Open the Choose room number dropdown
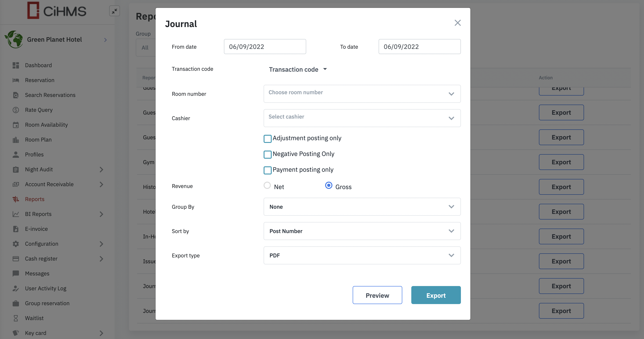The width and height of the screenshot is (644, 339). (x=362, y=94)
